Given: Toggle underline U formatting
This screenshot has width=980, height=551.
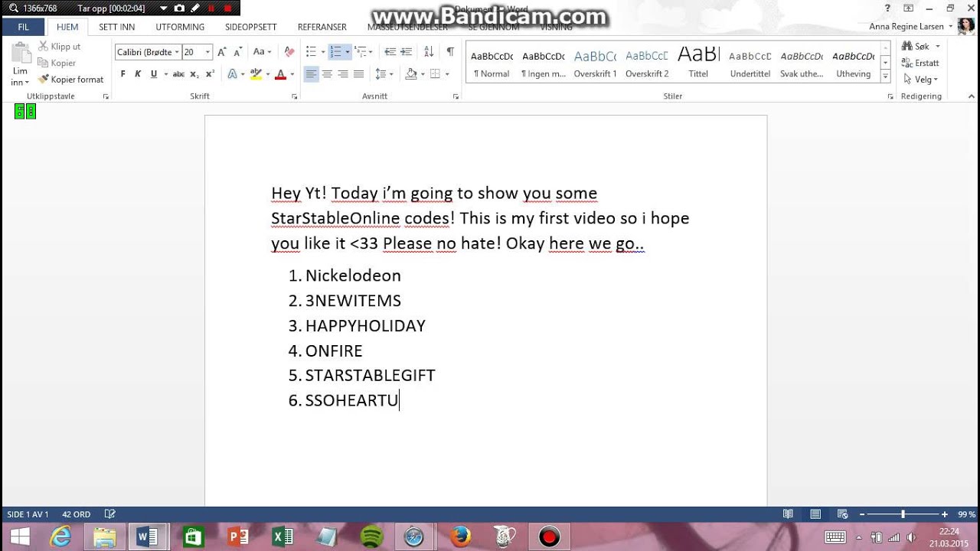Looking at the screenshot, I should pos(154,74).
